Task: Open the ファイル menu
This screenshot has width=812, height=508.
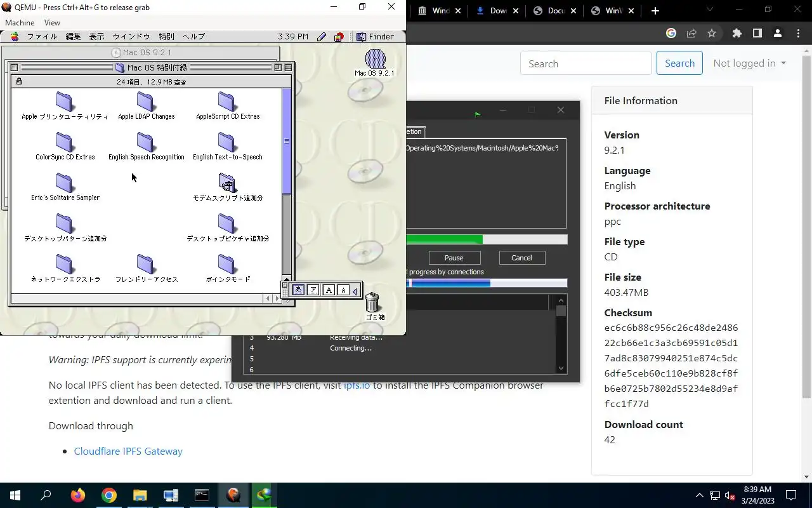Action: (x=42, y=37)
